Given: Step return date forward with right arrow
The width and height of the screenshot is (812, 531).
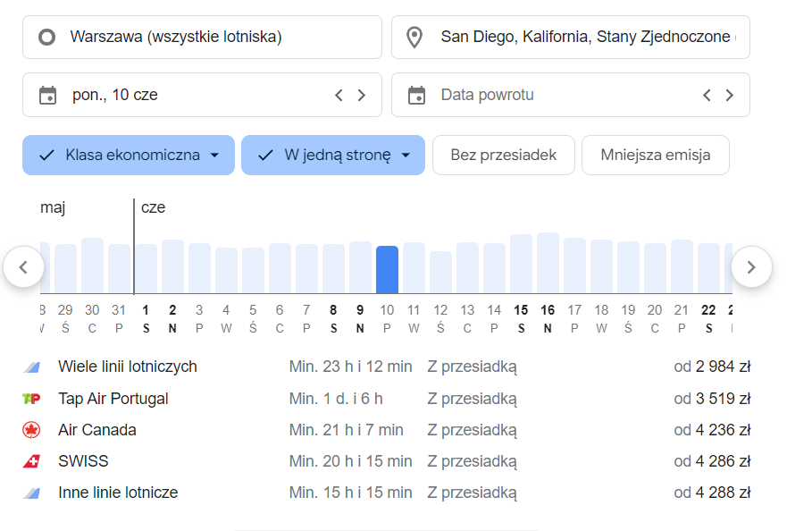Looking at the screenshot, I should point(730,95).
